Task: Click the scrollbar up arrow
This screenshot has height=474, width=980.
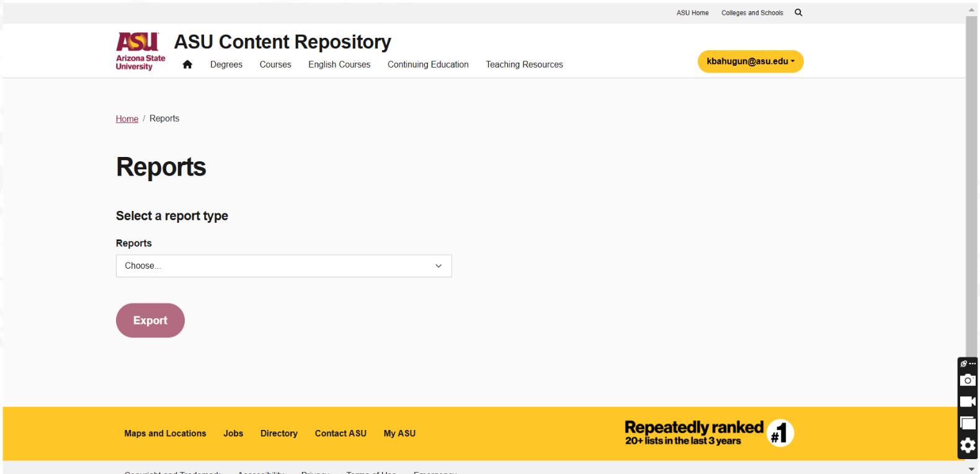Action: click(971, 10)
